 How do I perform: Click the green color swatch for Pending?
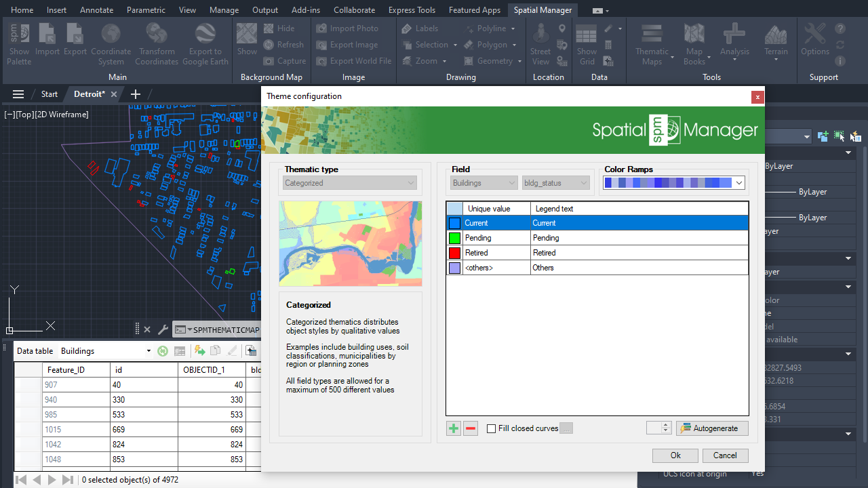click(454, 238)
